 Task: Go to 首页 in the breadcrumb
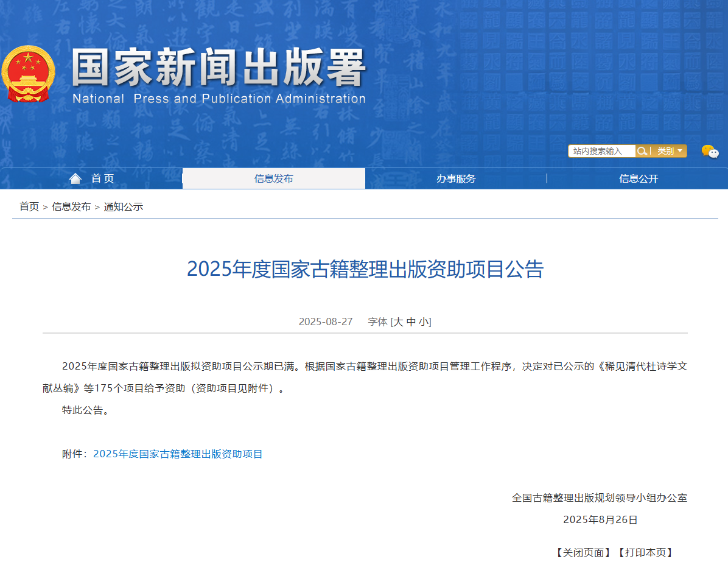(29, 206)
